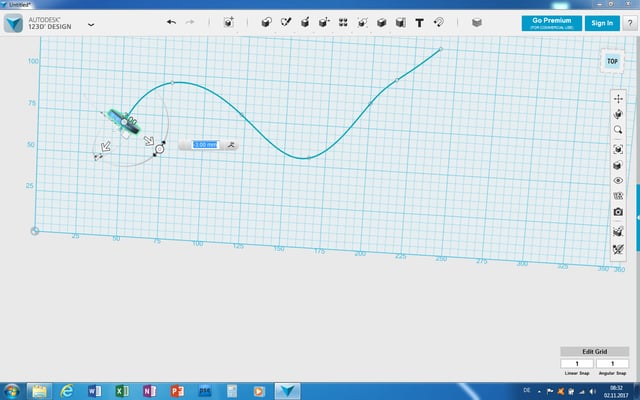640x400 pixels.
Task: Select the Zoom magnifier tool
Action: click(618, 130)
